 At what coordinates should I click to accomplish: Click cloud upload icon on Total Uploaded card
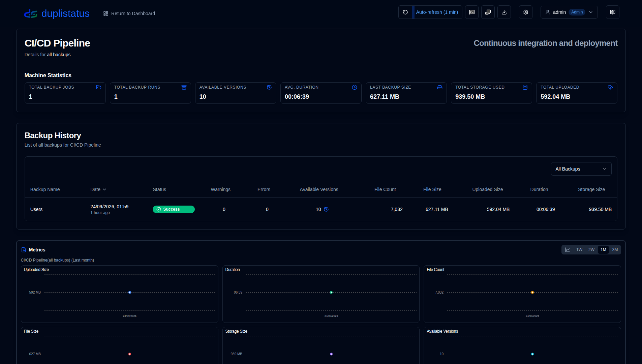point(610,87)
